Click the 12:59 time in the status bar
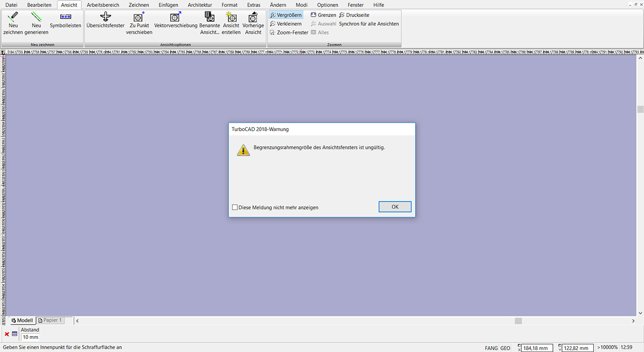Screen dimensions: 644x352 pyautogui.click(x=627, y=347)
